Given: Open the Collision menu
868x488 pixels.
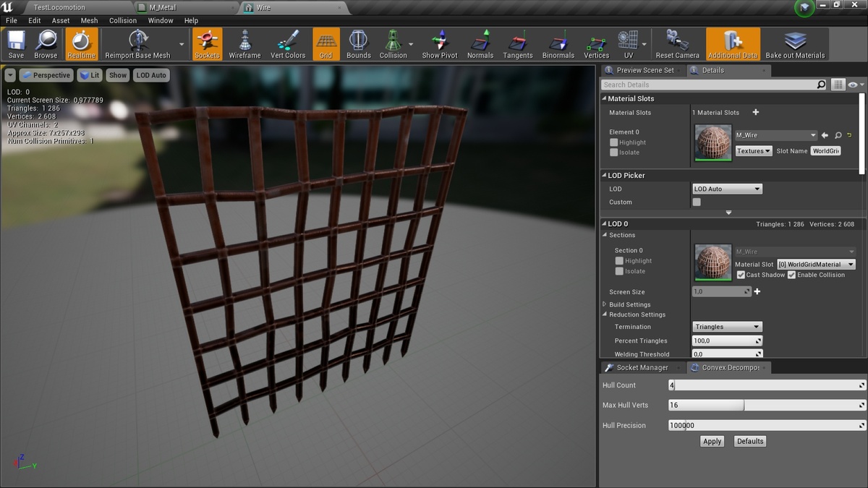Looking at the screenshot, I should (123, 20).
